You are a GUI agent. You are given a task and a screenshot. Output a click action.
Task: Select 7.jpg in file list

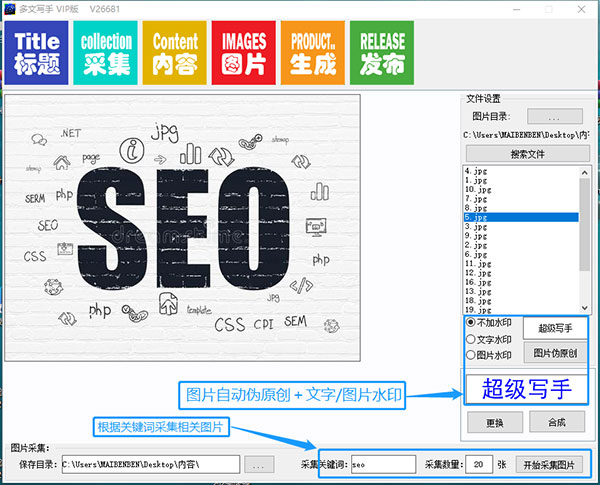(x=521, y=199)
